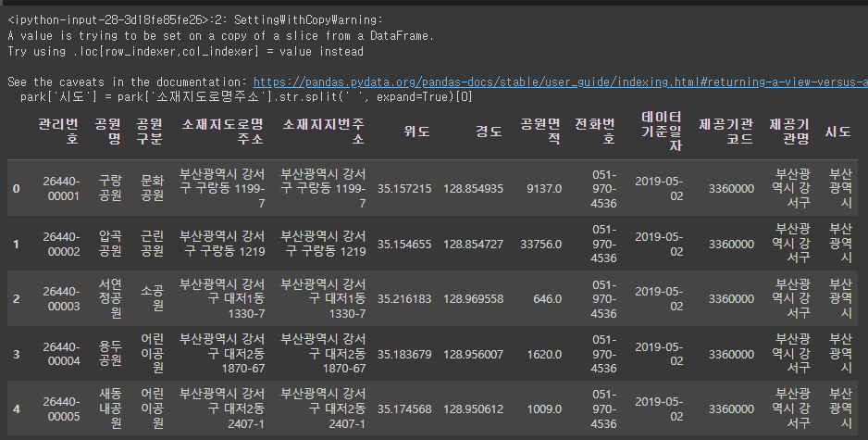Screen dimensions: 868x440
Task: Click park area value 33756.0
Action: pos(540,244)
